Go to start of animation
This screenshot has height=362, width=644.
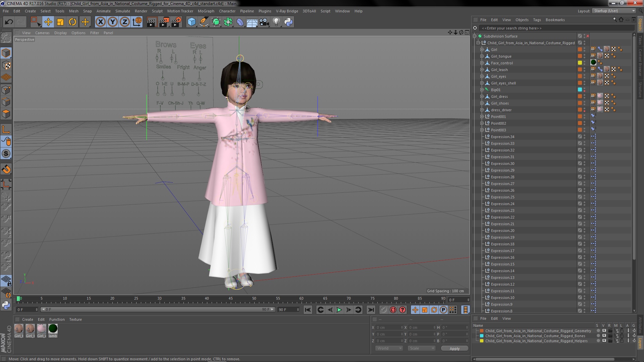click(308, 310)
